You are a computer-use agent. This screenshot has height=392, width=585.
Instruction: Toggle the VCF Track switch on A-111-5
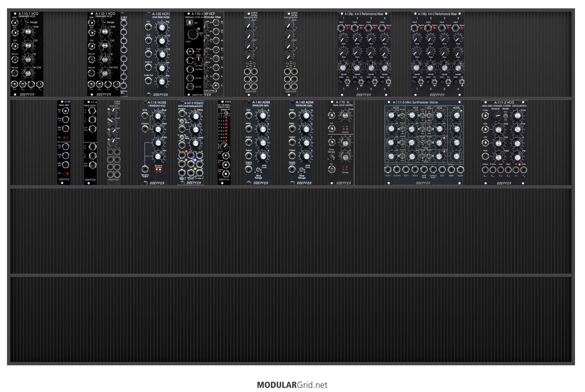tap(422, 115)
